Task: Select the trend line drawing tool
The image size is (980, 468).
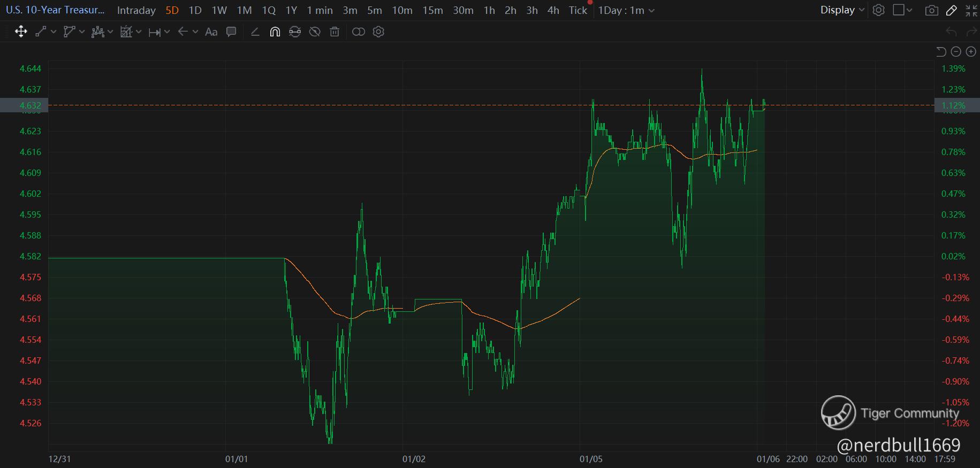Action: click(41, 32)
